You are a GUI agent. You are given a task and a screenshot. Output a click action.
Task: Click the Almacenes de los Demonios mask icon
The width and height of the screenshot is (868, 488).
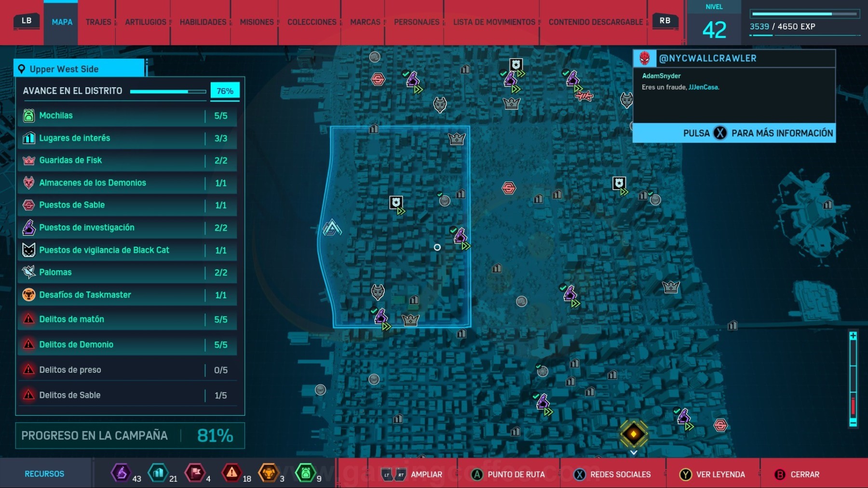(29, 183)
